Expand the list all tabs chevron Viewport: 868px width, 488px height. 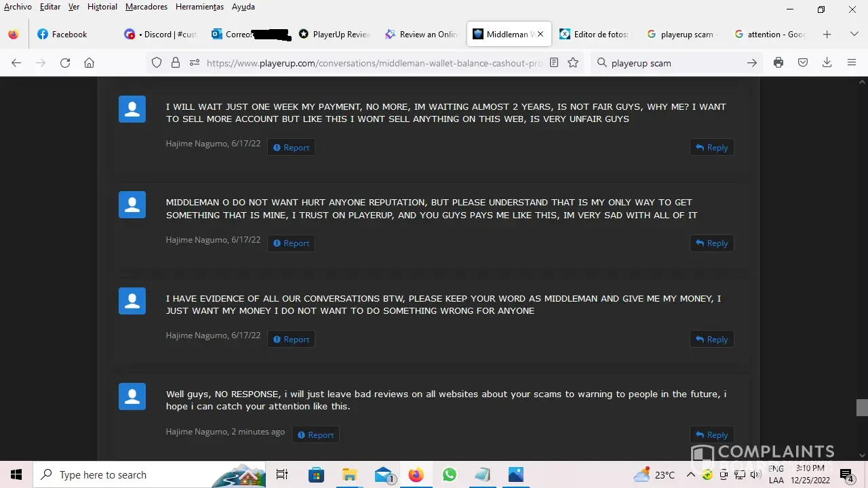click(x=854, y=34)
